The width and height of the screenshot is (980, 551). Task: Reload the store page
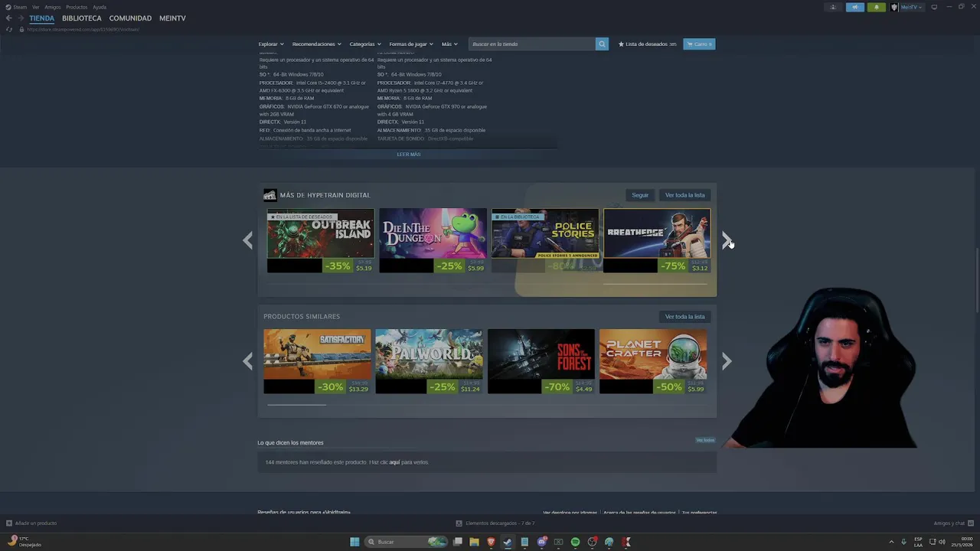(8, 29)
